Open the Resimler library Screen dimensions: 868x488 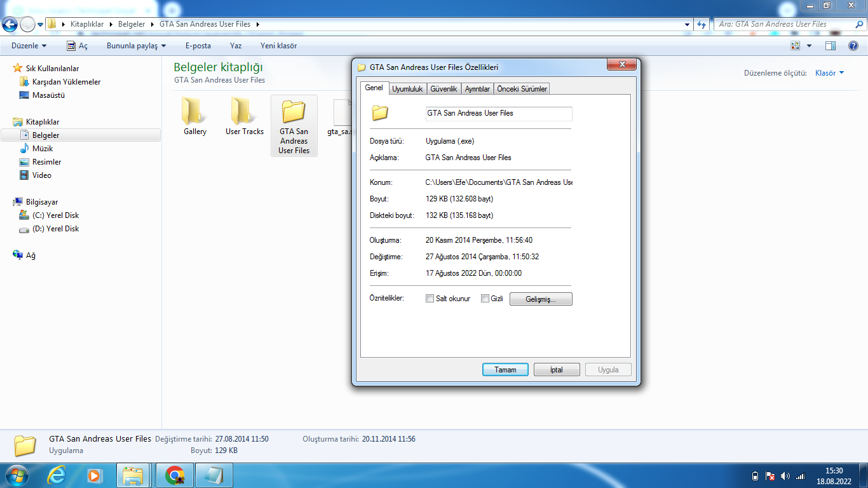pos(46,162)
